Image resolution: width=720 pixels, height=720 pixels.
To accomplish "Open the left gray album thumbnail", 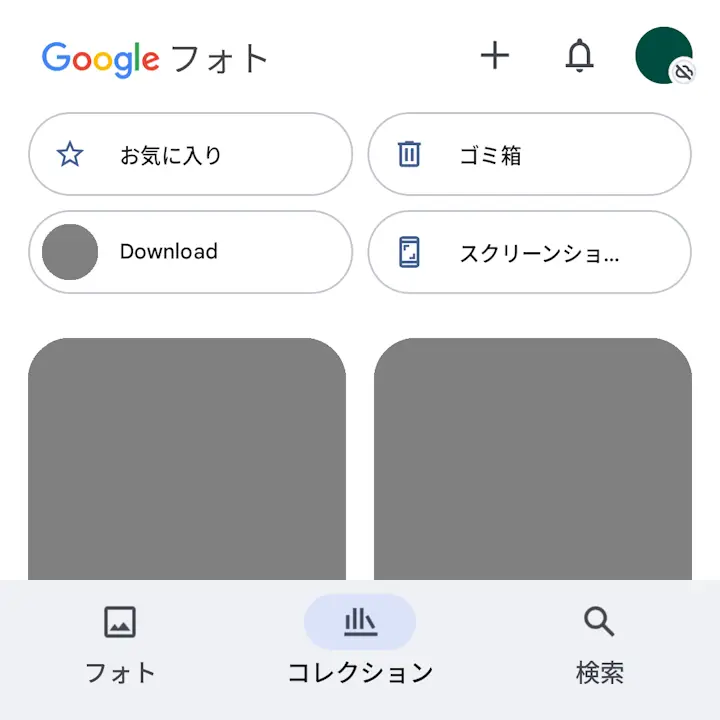I will pyautogui.click(x=187, y=459).
